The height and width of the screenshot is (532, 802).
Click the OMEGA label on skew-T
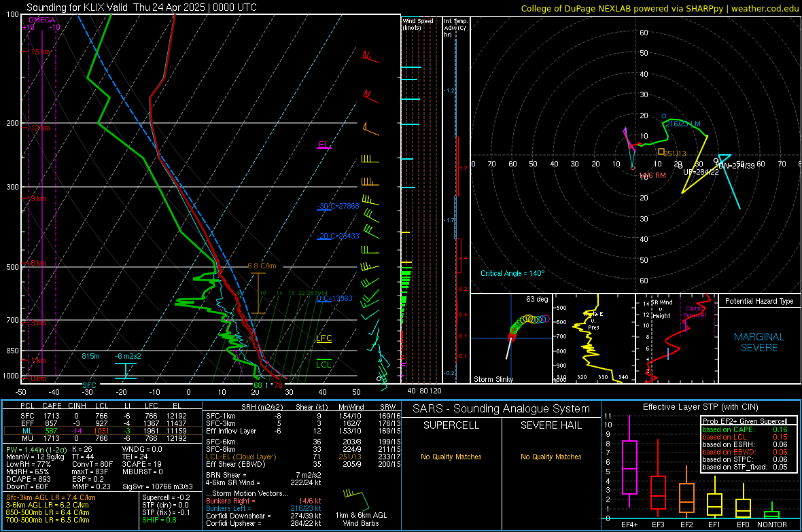42,20
